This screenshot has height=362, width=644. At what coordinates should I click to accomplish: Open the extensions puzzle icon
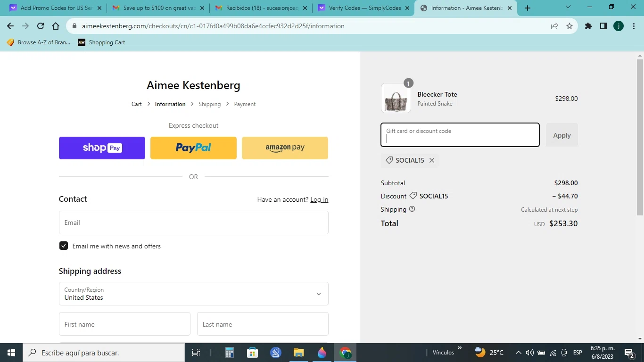(x=588, y=26)
